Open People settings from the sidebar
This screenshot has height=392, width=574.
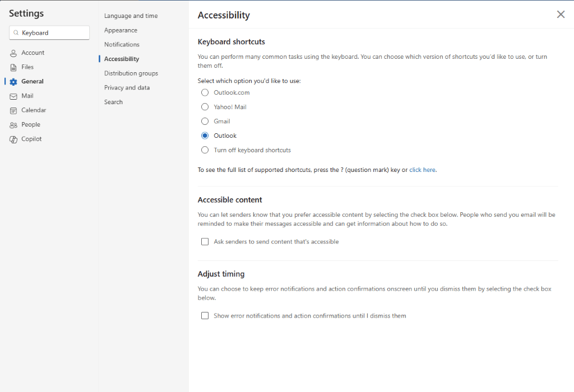tap(12, 124)
